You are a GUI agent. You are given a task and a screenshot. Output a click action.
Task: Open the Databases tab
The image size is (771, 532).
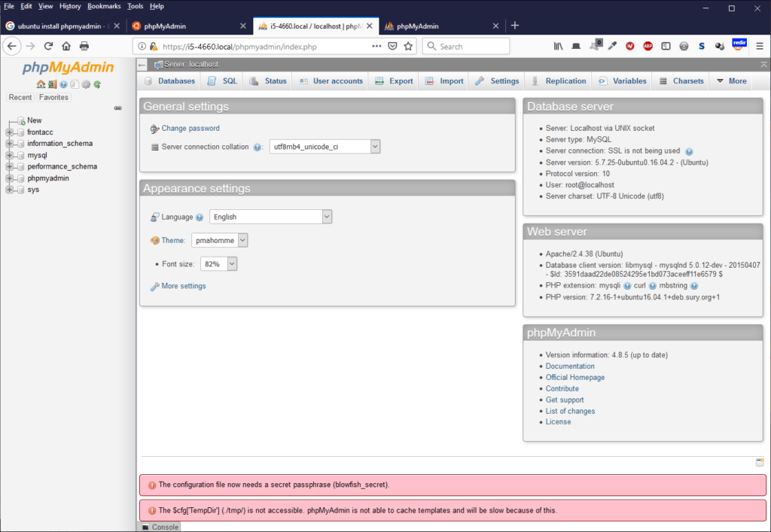click(169, 81)
